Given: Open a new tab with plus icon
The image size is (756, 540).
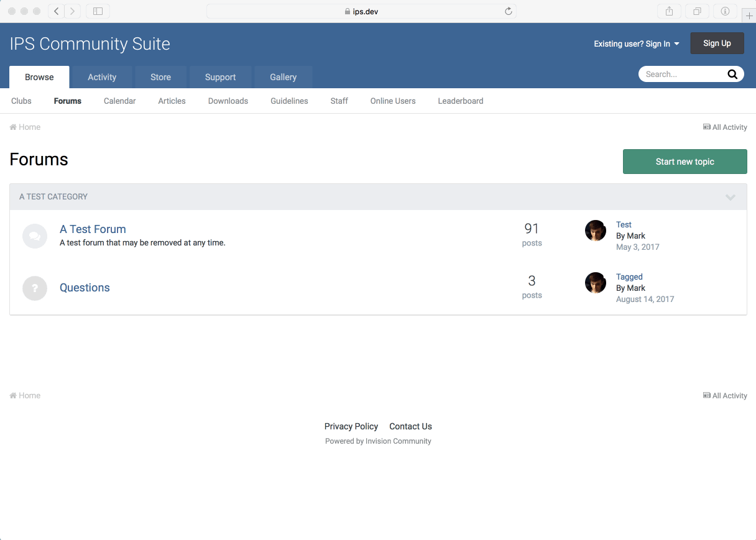Looking at the screenshot, I should click(x=749, y=16).
